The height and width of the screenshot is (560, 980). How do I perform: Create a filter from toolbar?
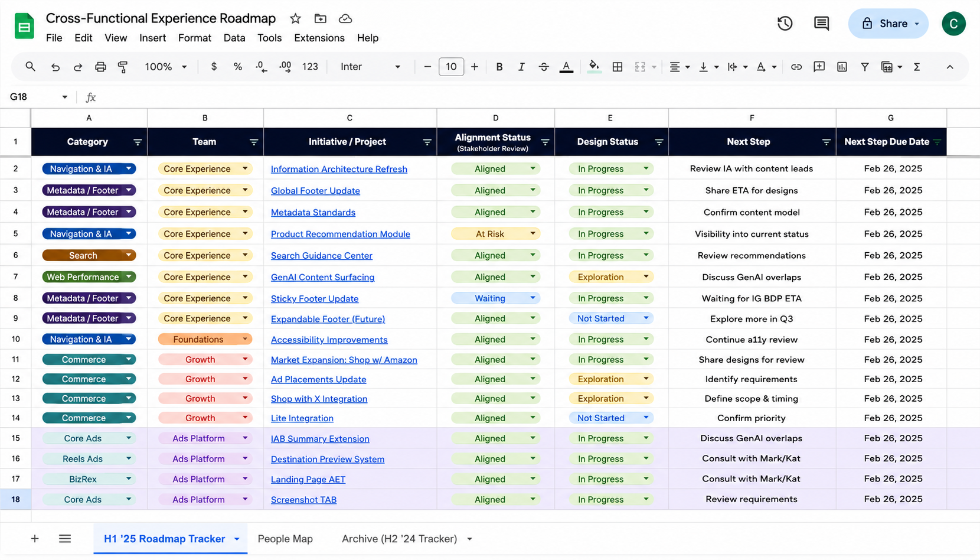click(x=864, y=67)
